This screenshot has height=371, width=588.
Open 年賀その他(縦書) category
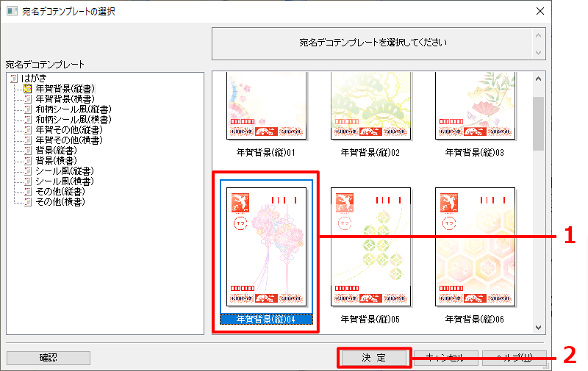(68, 129)
